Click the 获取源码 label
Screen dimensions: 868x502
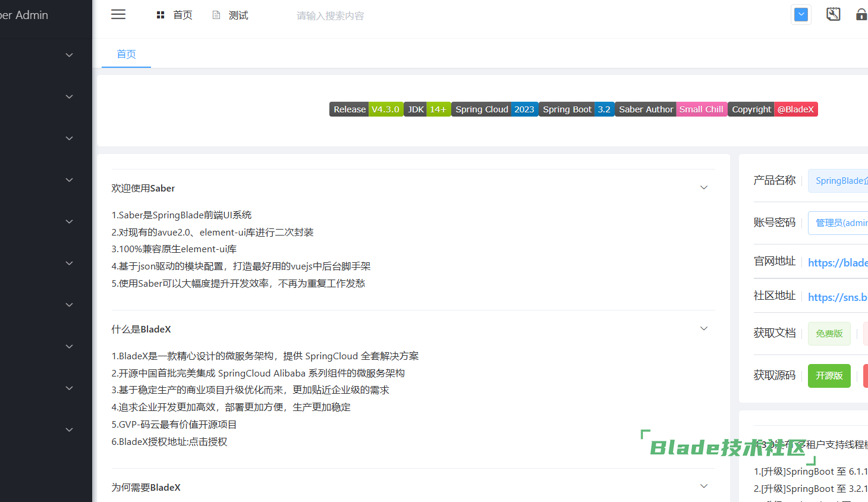pyautogui.click(x=775, y=375)
